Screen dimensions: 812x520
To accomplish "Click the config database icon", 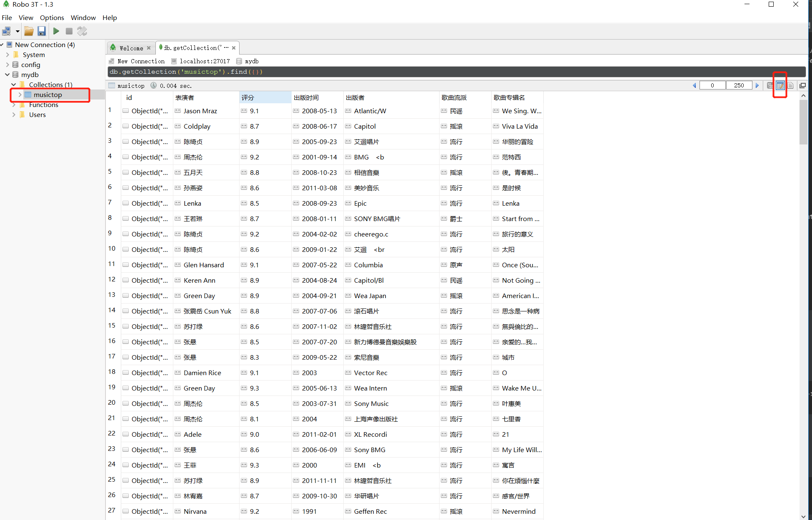I will point(15,65).
